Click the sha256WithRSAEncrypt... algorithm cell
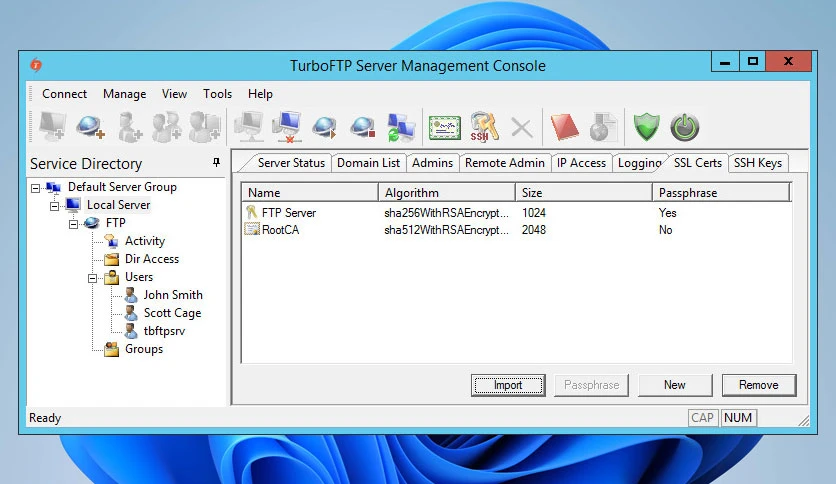Screen dimensions: 836x484 tap(446, 213)
